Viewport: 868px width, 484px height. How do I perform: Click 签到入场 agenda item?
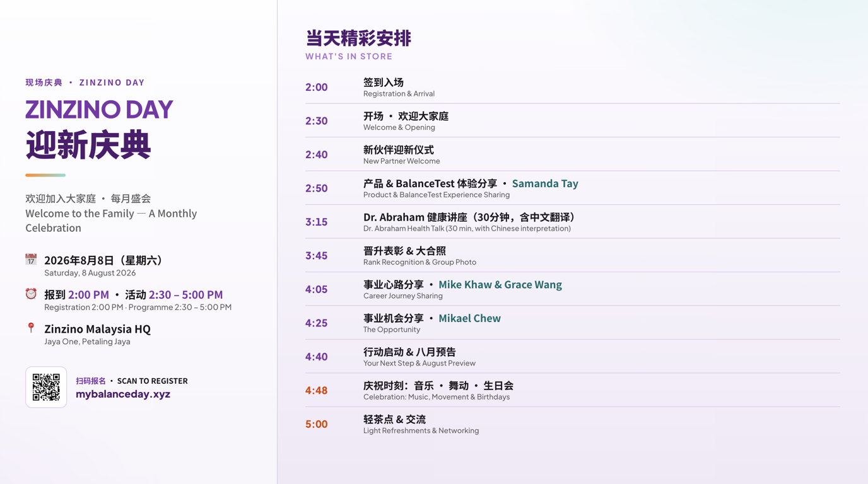click(x=384, y=83)
